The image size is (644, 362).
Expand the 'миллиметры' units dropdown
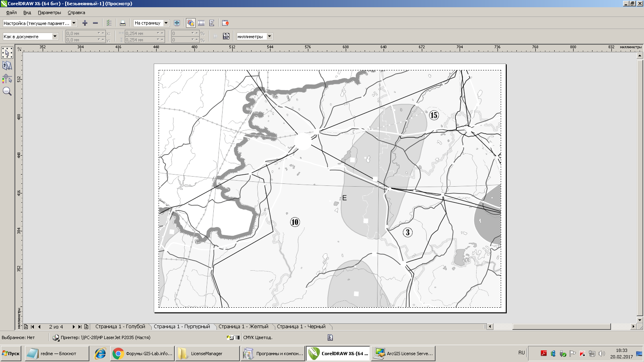[270, 36]
